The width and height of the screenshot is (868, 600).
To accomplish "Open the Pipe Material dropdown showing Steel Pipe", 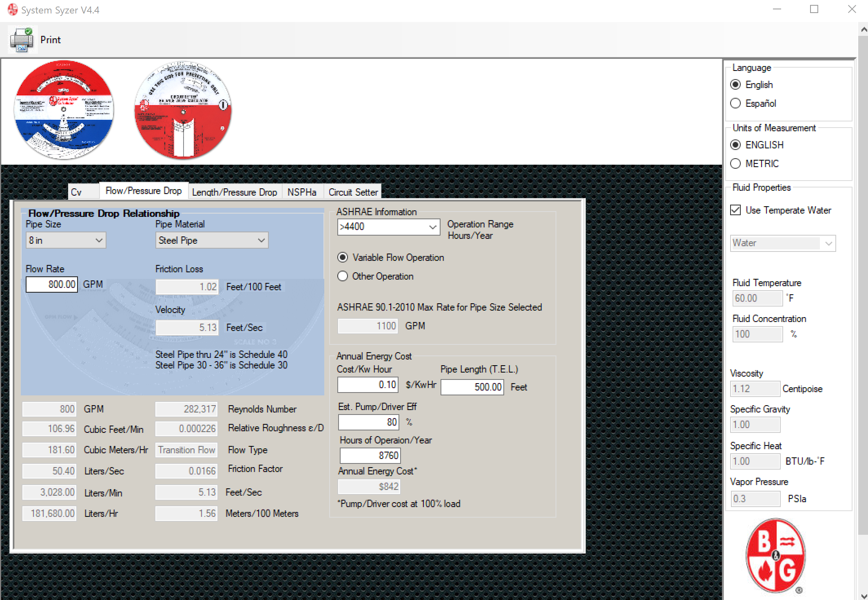I will (x=212, y=240).
